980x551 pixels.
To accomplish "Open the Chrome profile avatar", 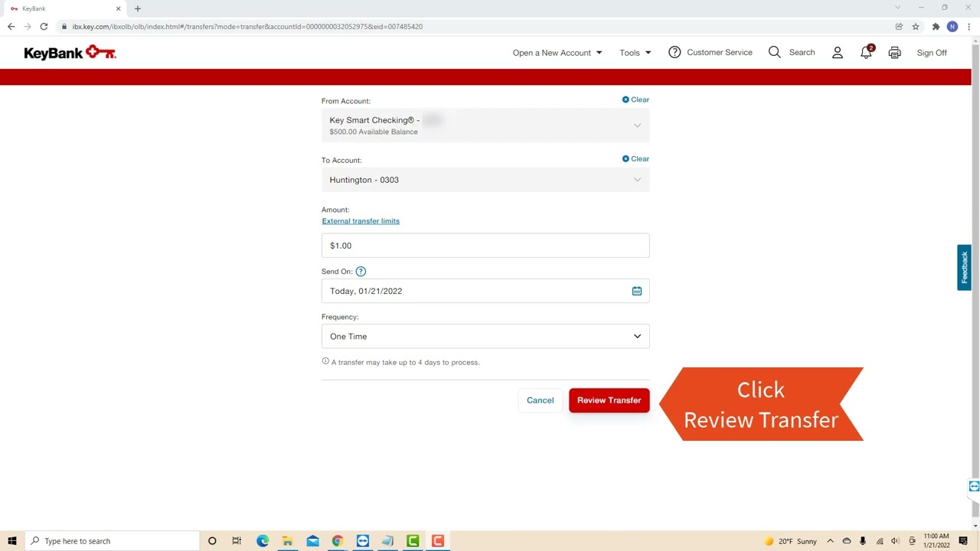I will [x=952, y=26].
